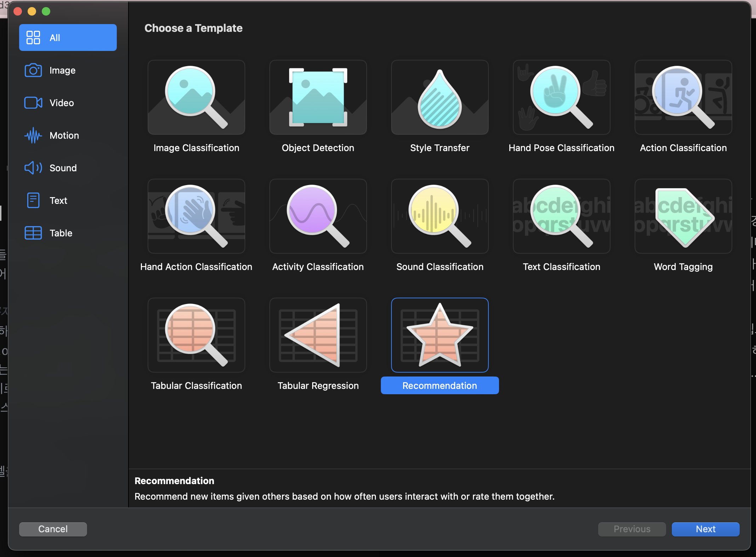Select the Hand Pose Classification icon
The image size is (756, 557).
562,97
